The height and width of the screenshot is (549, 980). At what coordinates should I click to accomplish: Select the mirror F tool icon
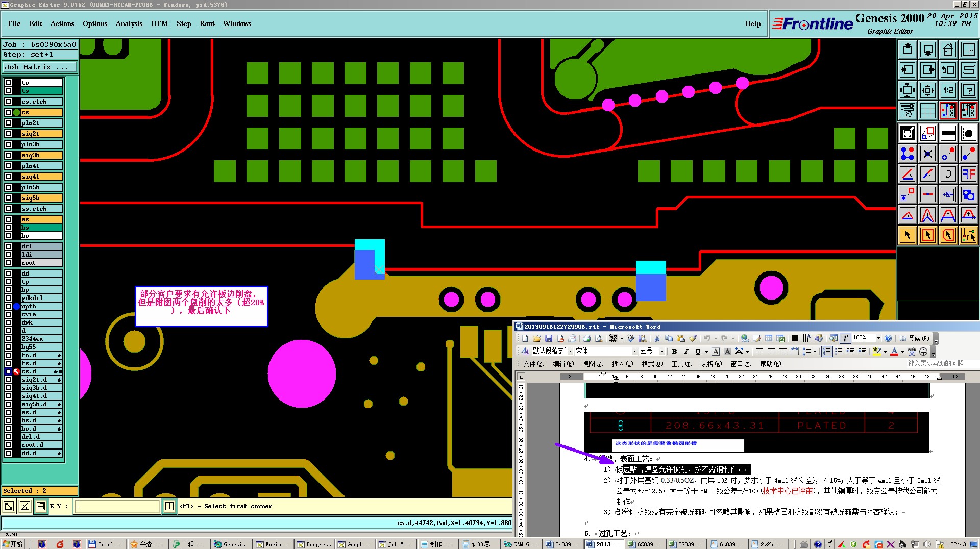(x=968, y=174)
